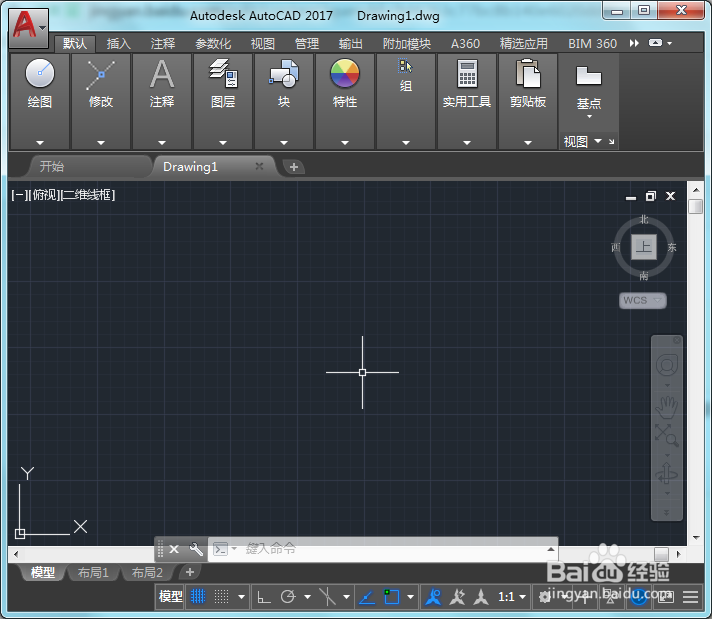This screenshot has width=712, height=619.
Task: Toggle annotation visibility icon in status bar
Action: [x=433, y=596]
